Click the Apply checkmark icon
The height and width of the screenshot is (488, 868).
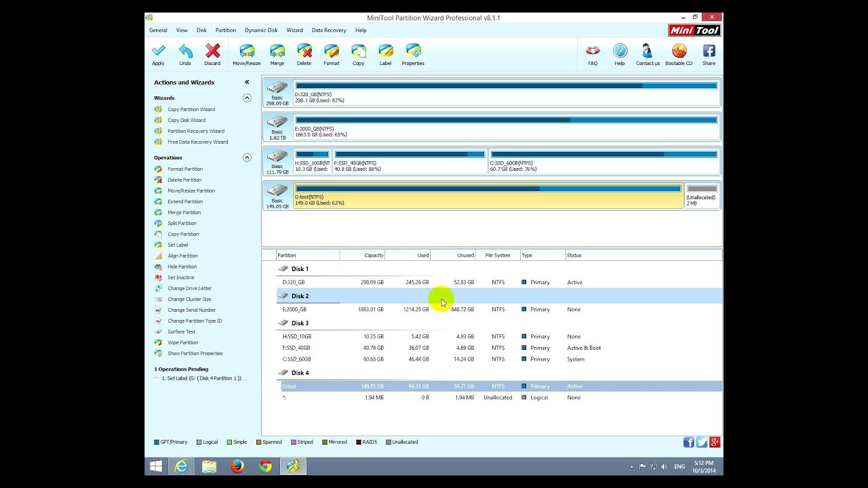159,51
